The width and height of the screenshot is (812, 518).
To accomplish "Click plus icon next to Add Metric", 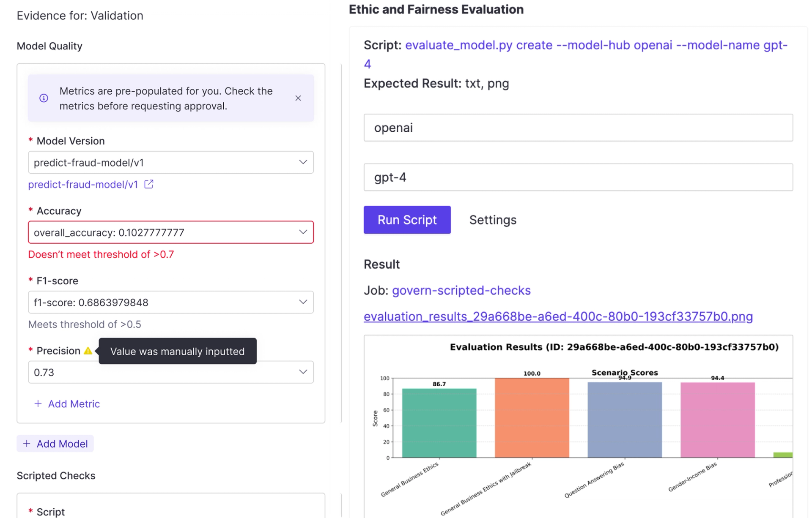I will [38, 403].
